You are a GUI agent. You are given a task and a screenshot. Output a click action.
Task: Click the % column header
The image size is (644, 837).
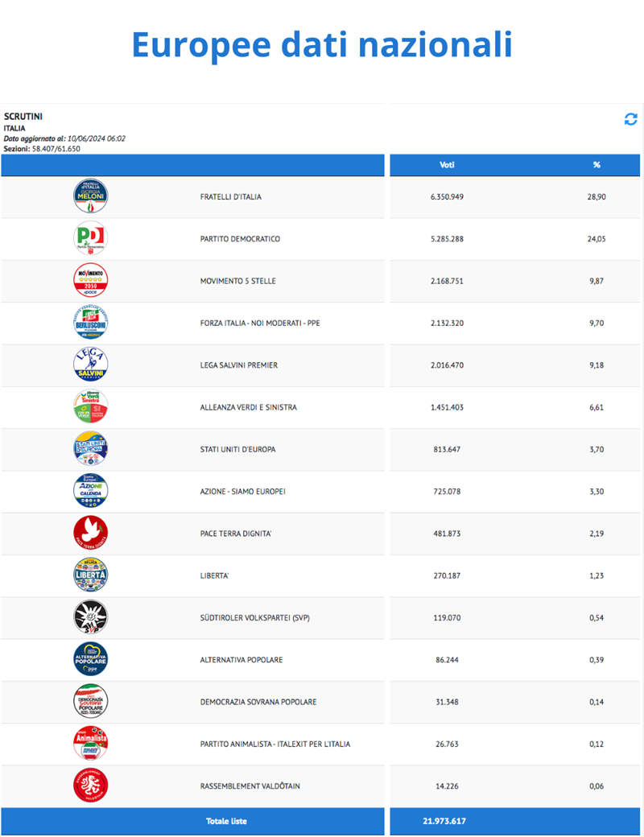597,165
